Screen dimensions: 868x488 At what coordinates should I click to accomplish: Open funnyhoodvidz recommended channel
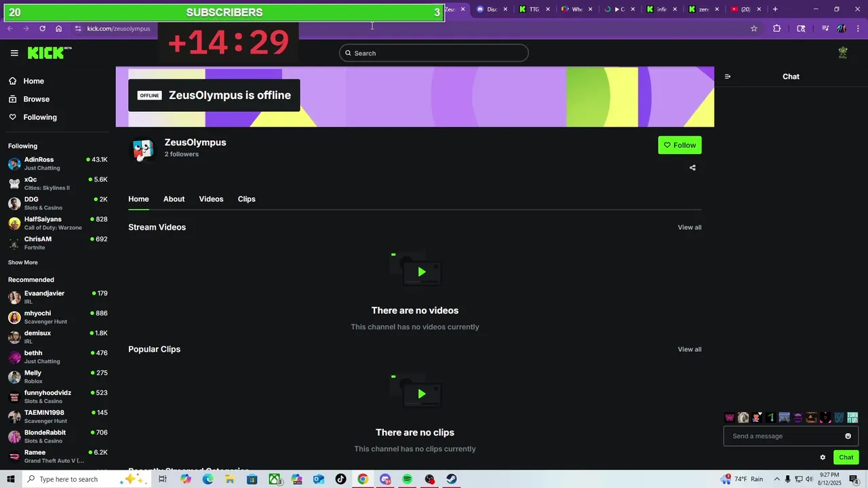tap(58, 396)
